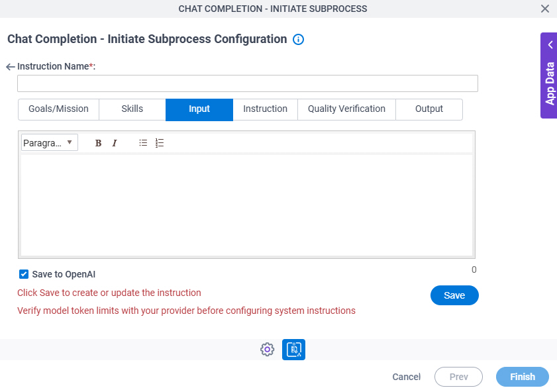Click the 'Click Save to create or update' message
Image resolution: width=557 pixels, height=392 pixels.
point(109,293)
